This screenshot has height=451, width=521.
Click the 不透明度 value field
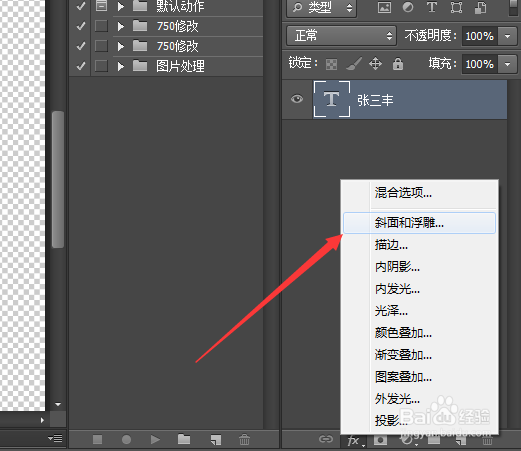tap(480, 36)
